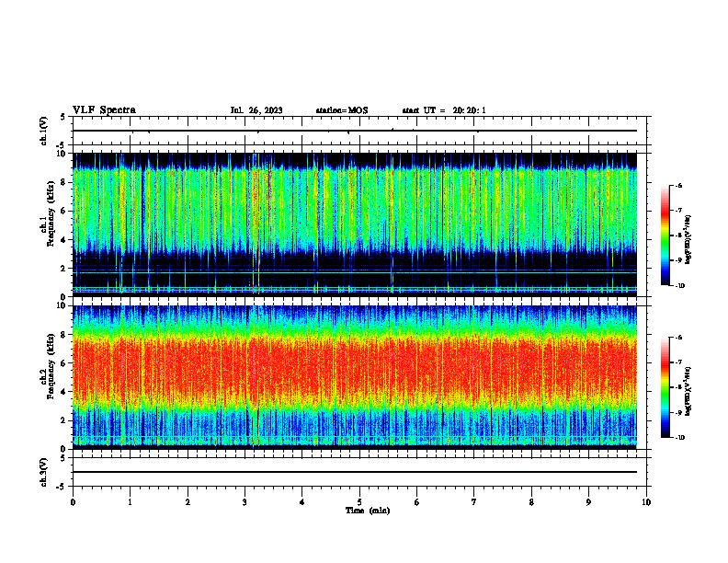
Task: Select the 'start UT = 20:20:1' text
Action: click(x=444, y=110)
